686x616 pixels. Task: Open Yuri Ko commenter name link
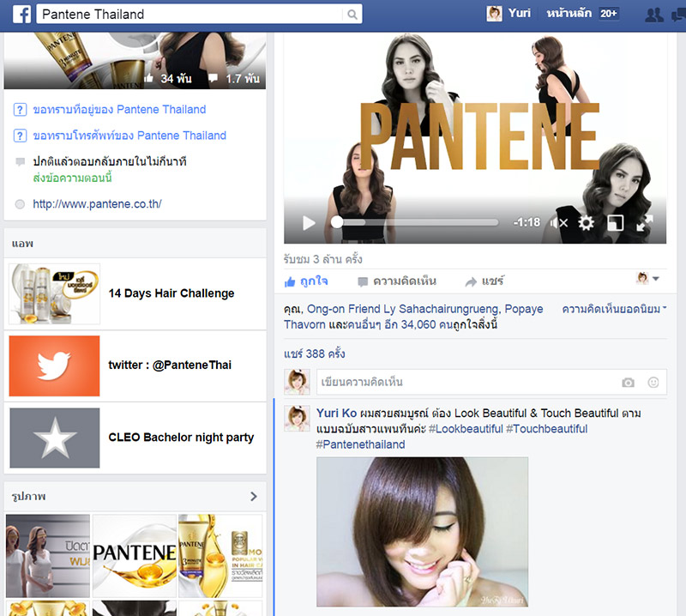pyautogui.click(x=336, y=414)
